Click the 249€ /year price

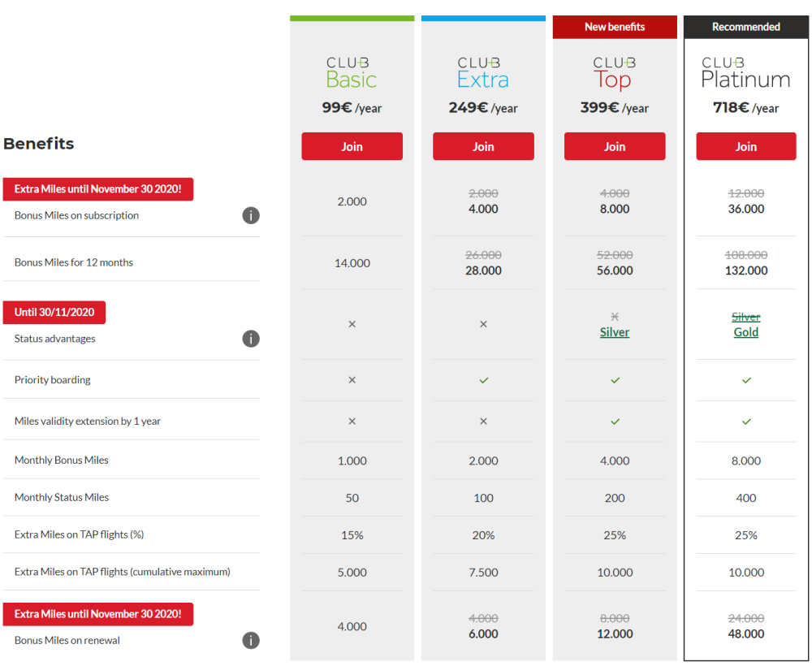[483, 108]
